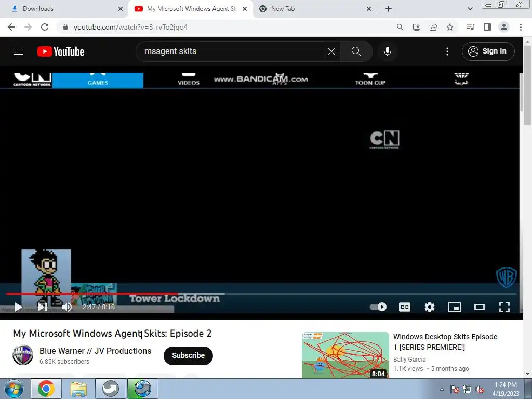
Task: Open the Action Center flag icon
Action: (455, 390)
